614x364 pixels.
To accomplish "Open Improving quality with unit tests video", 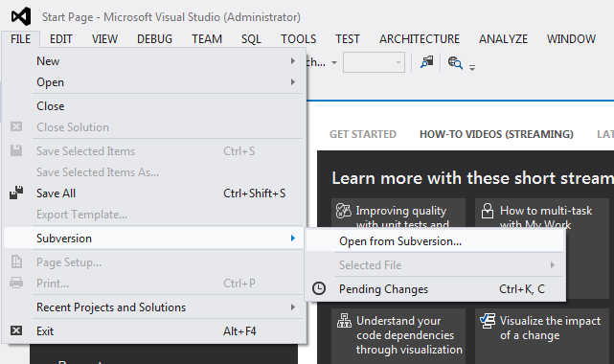I will (x=398, y=214).
